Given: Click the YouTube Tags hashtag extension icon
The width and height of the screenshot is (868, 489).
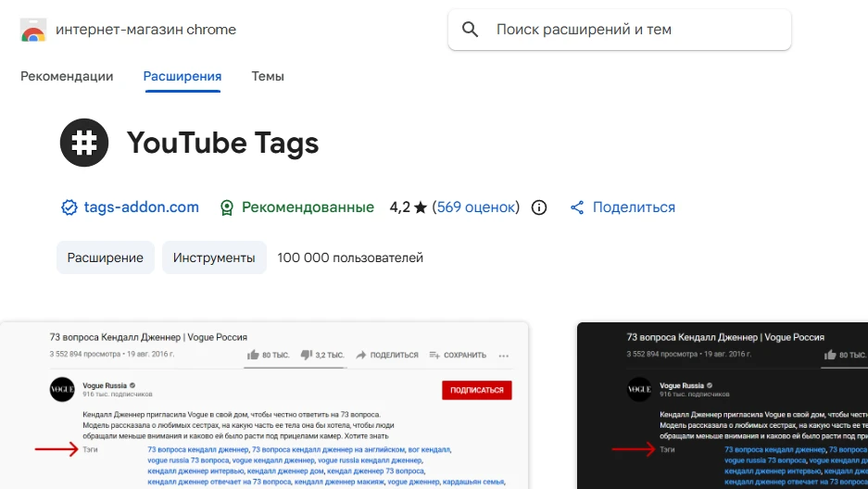Looking at the screenshot, I should 84,143.
